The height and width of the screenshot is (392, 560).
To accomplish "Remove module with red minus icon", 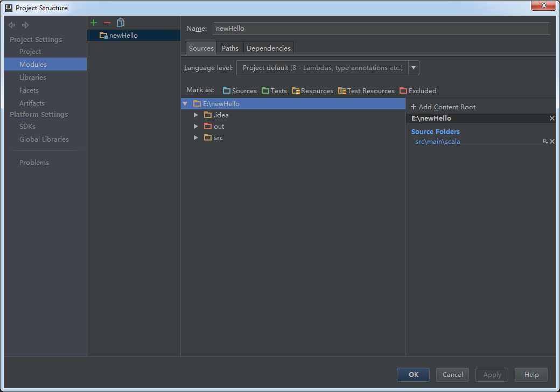I will point(107,23).
